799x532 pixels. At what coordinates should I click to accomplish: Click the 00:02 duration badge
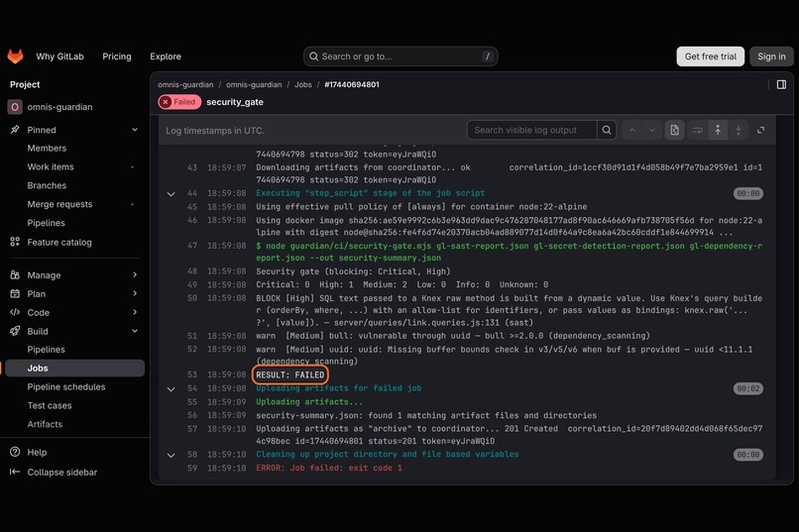tap(748, 388)
